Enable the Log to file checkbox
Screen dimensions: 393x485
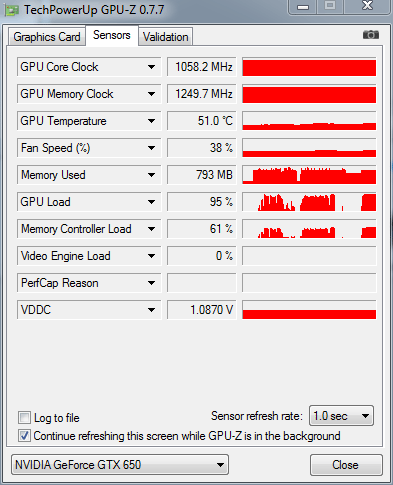tap(24, 417)
